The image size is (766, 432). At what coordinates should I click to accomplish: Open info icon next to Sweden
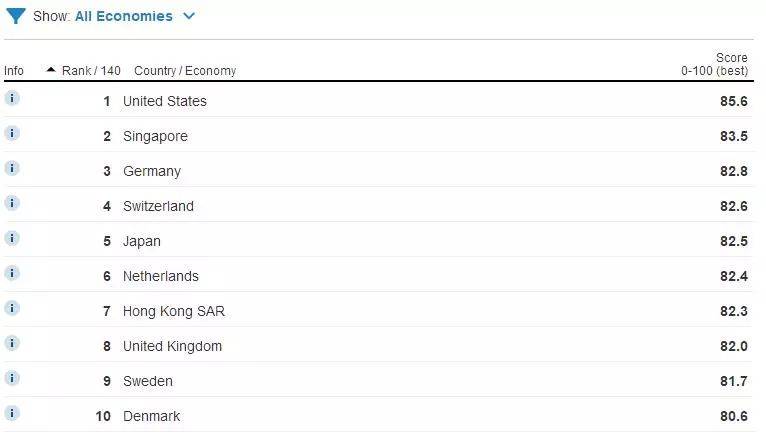click(x=12, y=378)
